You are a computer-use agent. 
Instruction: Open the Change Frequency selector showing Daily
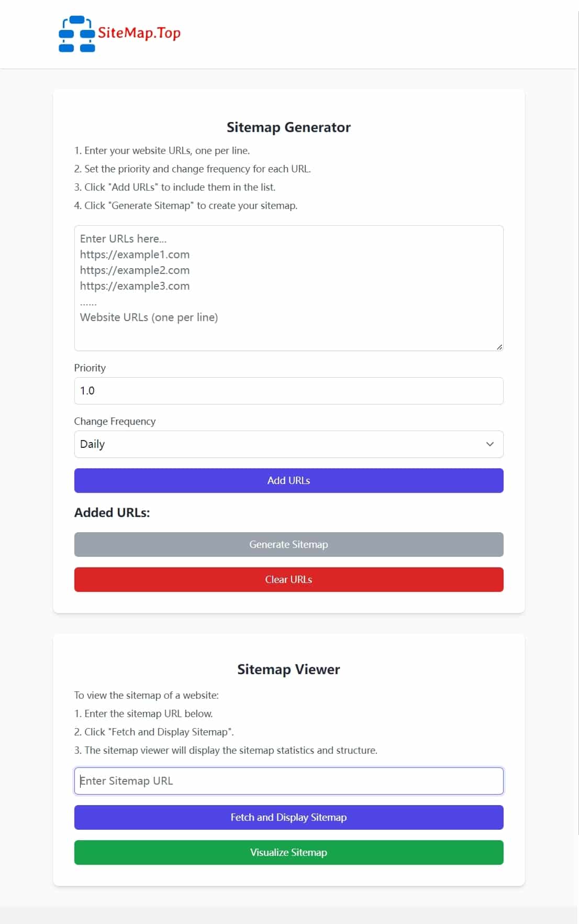[x=288, y=444]
